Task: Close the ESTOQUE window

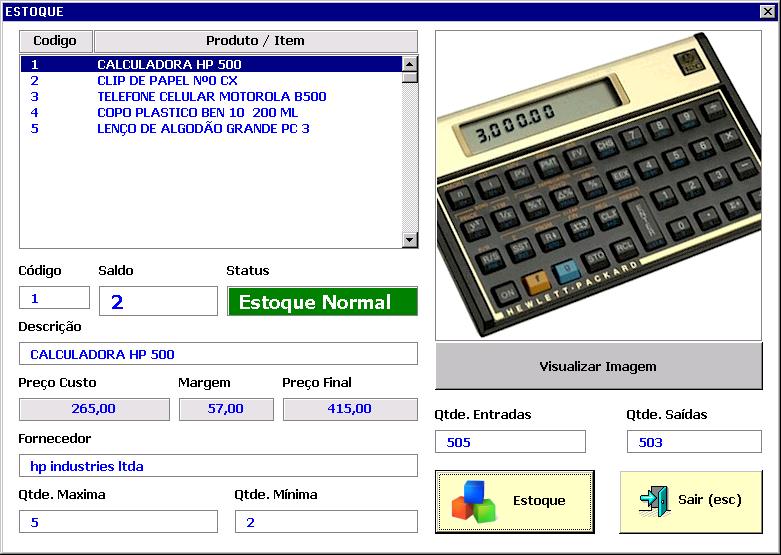Action: (768, 11)
